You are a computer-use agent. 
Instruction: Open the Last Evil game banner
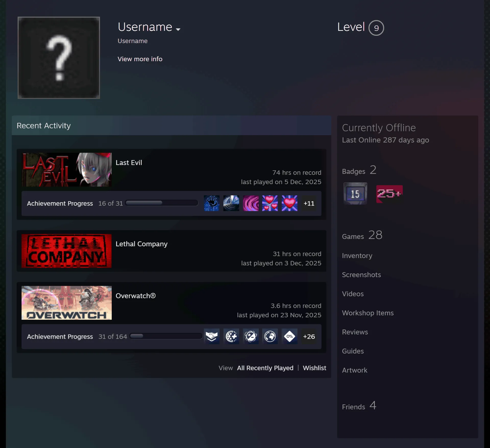pos(67,170)
